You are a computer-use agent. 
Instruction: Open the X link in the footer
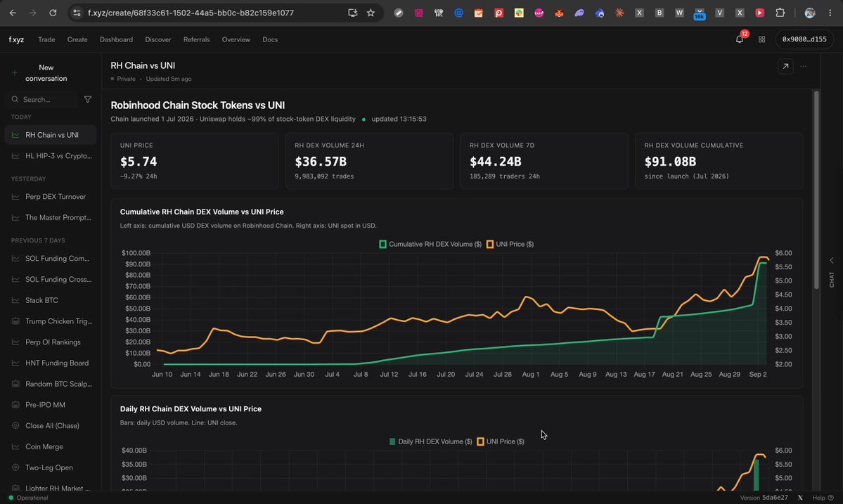[800, 498]
